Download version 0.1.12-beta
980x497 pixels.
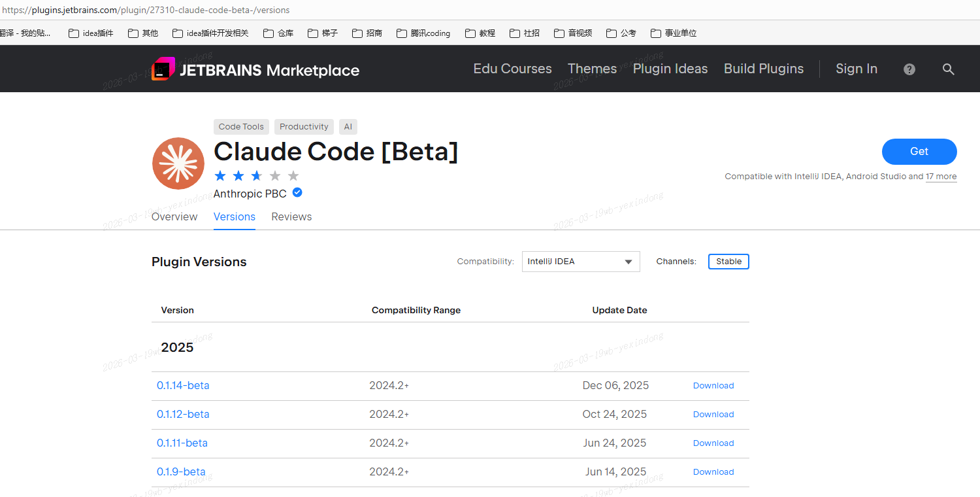713,415
